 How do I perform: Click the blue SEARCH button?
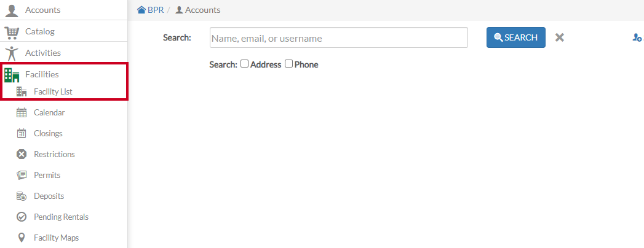click(x=516, y=37)
